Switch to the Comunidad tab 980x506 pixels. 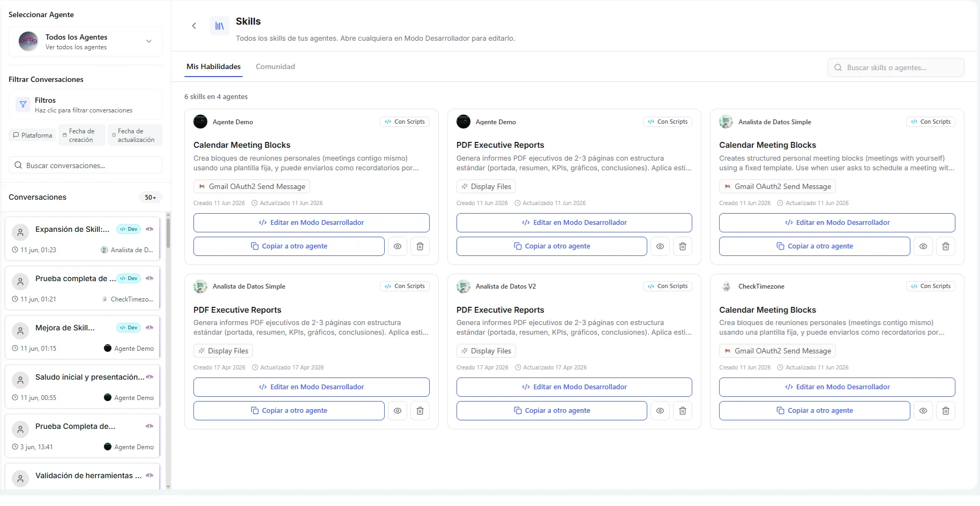pos(275,66)
